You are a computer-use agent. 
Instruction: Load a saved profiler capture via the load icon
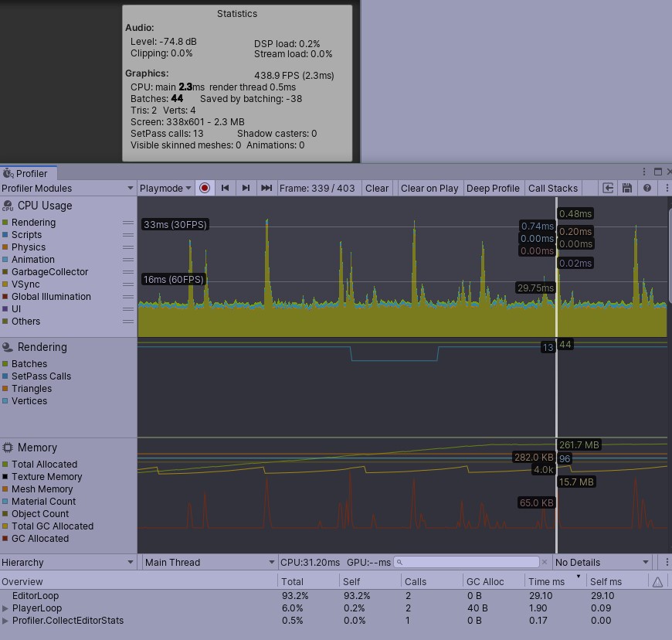coord(607,188)
